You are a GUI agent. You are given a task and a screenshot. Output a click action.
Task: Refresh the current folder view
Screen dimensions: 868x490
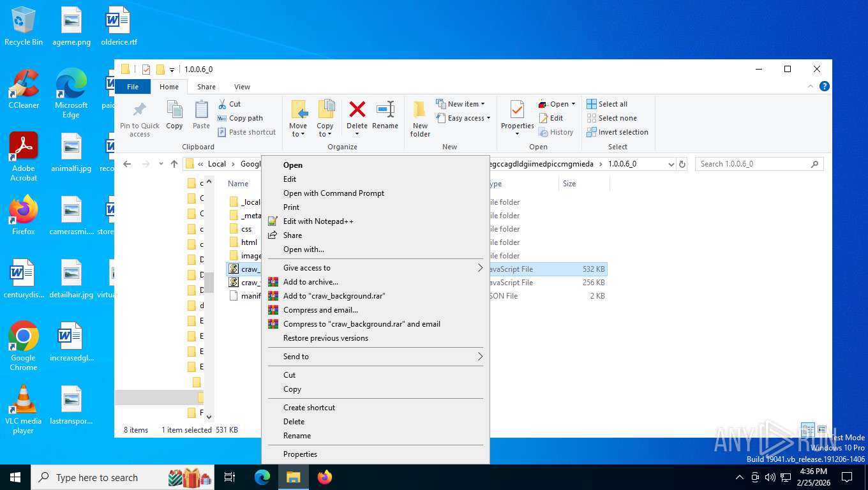point(682,164)
